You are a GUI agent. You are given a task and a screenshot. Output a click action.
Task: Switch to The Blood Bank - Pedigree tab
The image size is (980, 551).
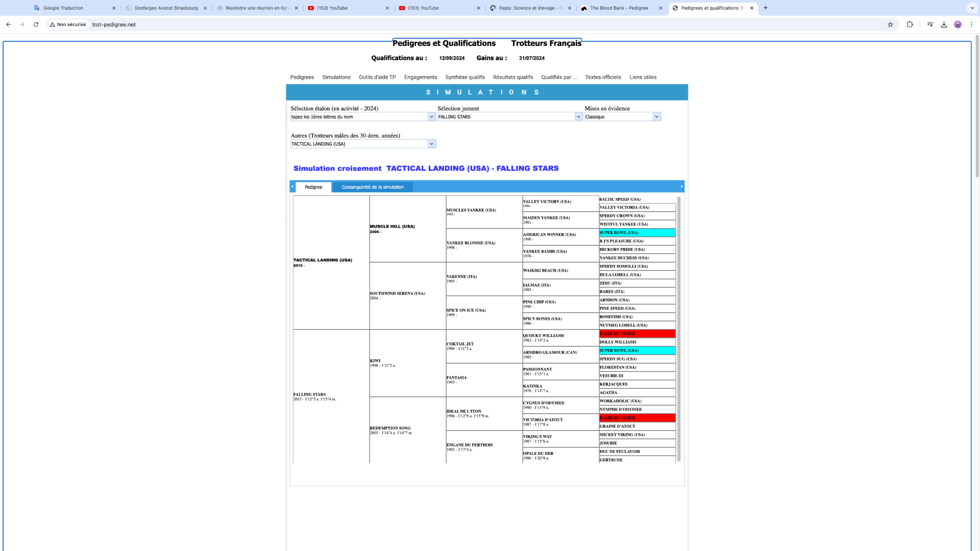pyautogui.click(x=619, y=8)
